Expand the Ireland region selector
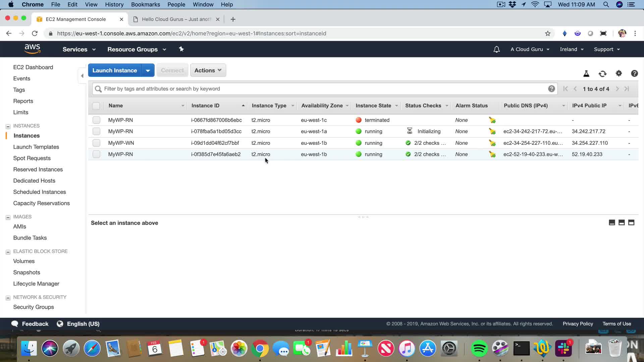This screenshot has height=362, width=644. pos(572,49)
